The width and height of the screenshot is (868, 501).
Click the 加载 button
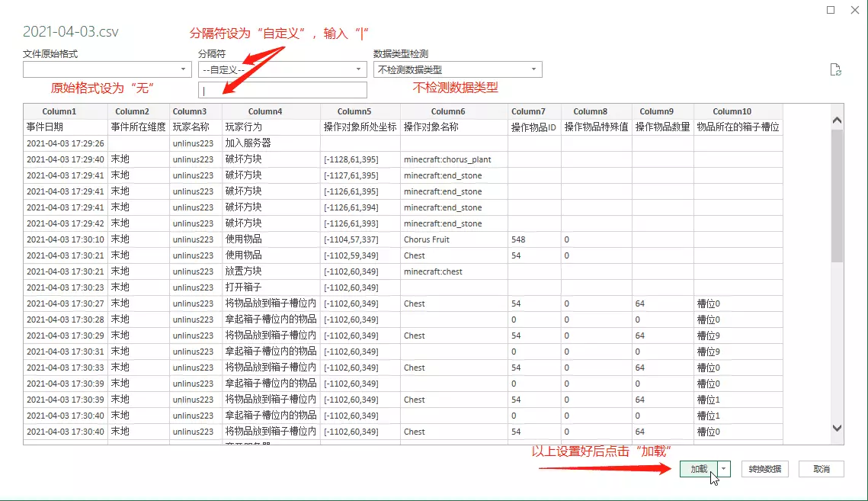[x=699, y=469]
